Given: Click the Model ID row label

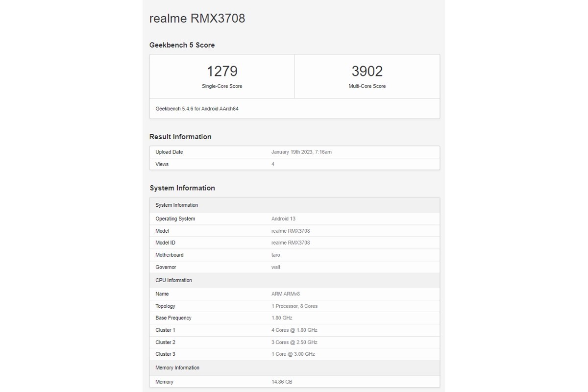Looking at the screenshot, I should pyautogui.click(x=165, y=243).
